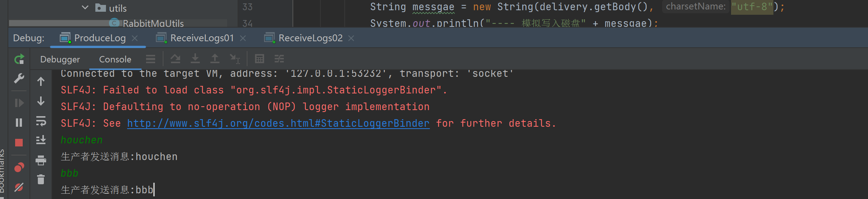Collapse the utils folder in project tree

click(85, 8)
